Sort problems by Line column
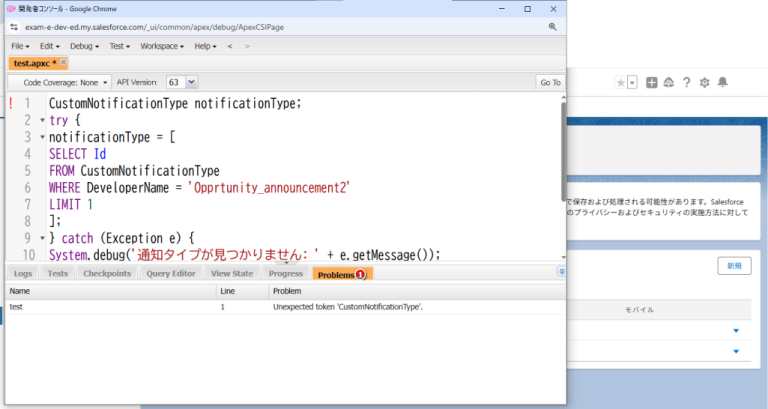Image resolution: width=768 pixels, height=409 pixels. 242,291
